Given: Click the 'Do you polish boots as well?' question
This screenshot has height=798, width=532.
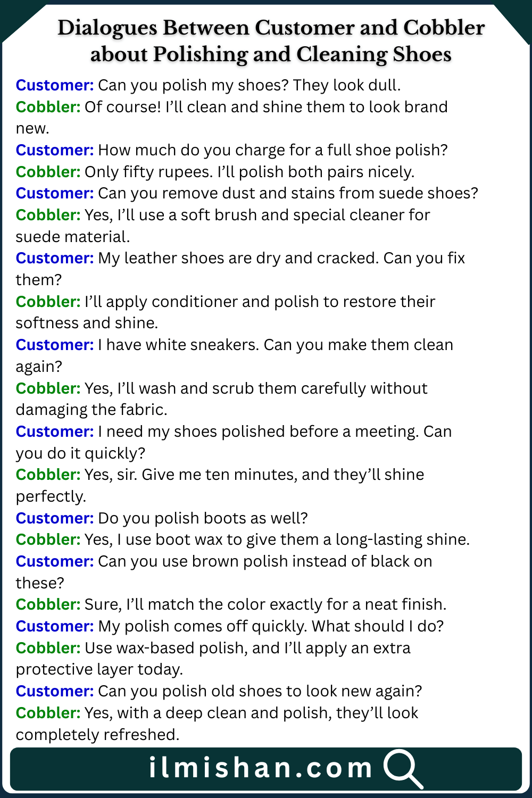Looking at the screenshot, I should coord(203,518).
